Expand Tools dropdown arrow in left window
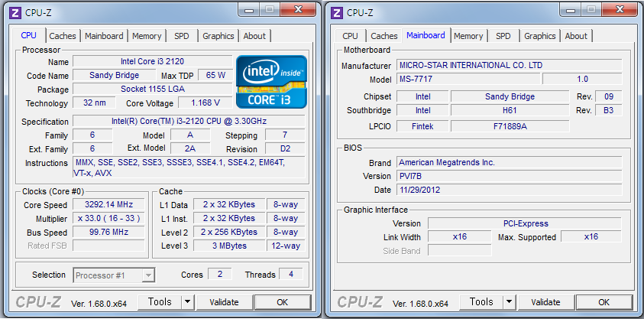 click(188, 302)
